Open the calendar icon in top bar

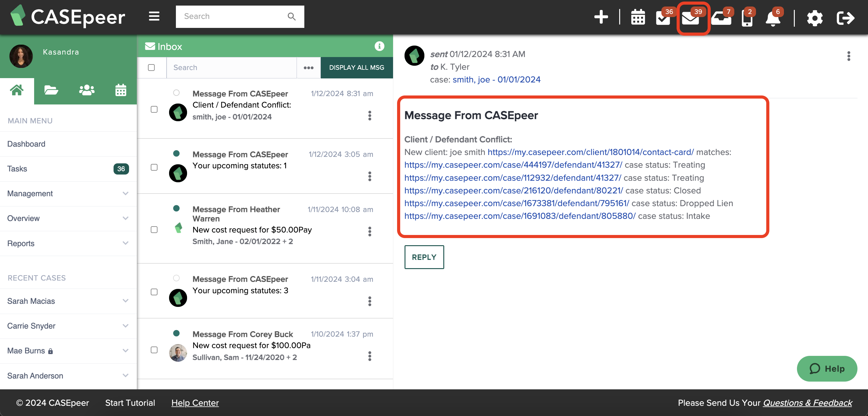click(x=638, y=17)
